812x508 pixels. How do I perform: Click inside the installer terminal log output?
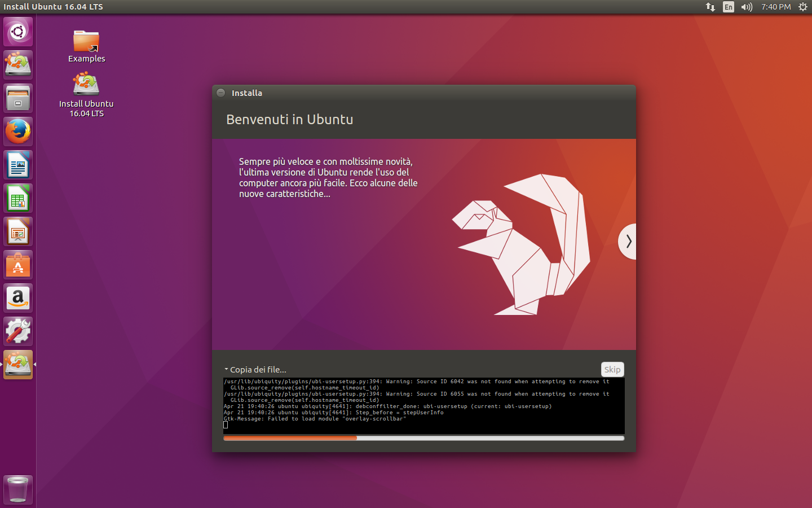point(423,404)
